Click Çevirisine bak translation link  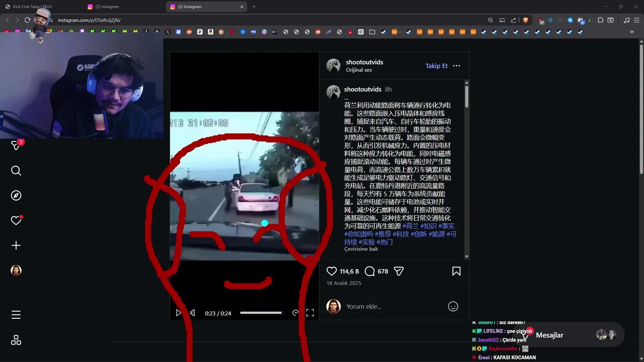pyautogui.click(x=361, y=249)
